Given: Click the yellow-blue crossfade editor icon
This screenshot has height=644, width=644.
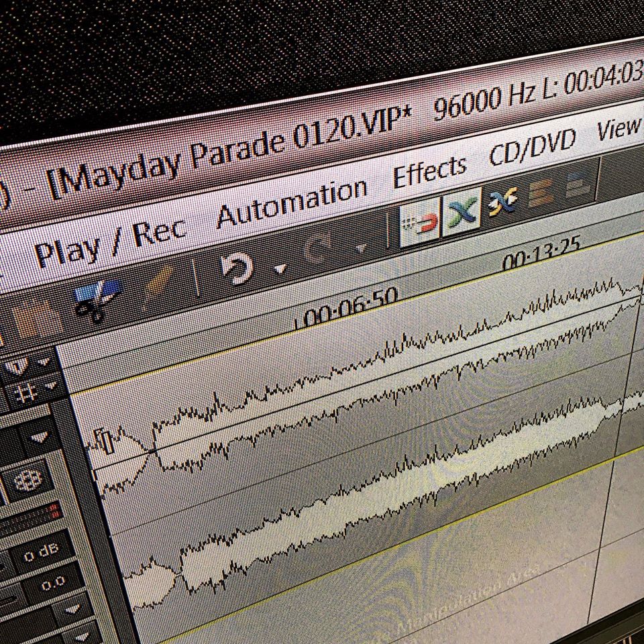Looking at the screenshot, I should [x=502, y=201].
